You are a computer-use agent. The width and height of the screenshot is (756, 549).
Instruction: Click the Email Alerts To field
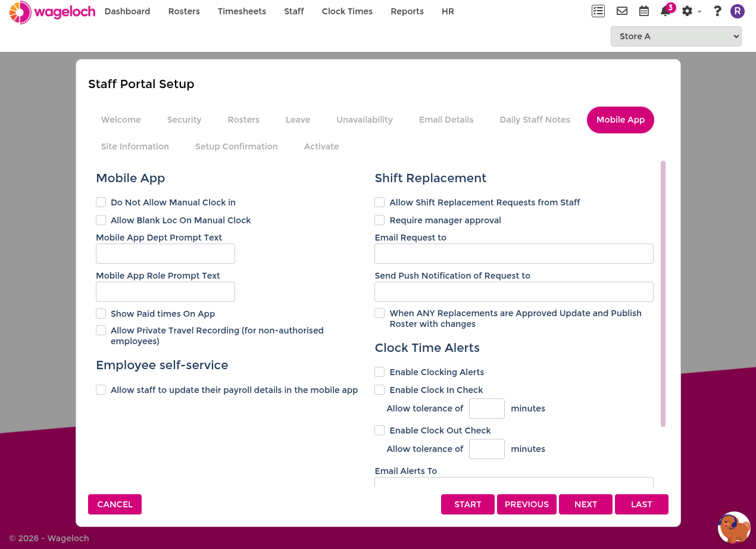click(514, 482)
